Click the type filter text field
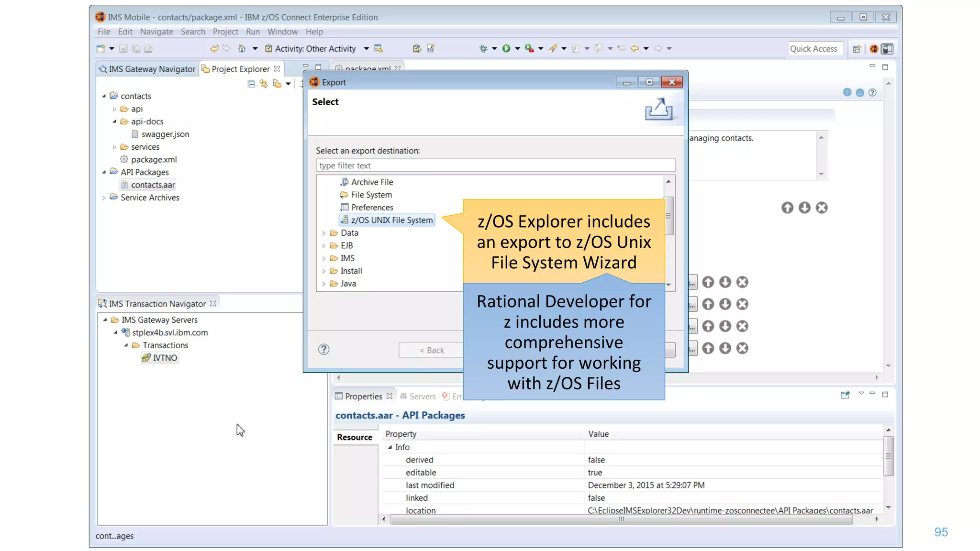The image size is (980, 551). pos(495,165)
